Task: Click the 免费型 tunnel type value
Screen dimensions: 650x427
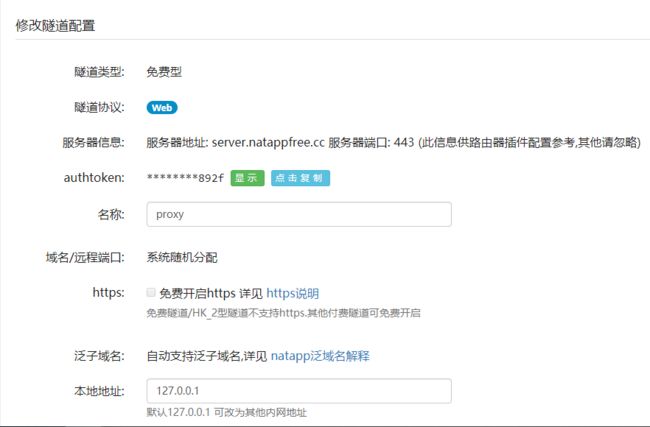Action: [x=164, y=72]
